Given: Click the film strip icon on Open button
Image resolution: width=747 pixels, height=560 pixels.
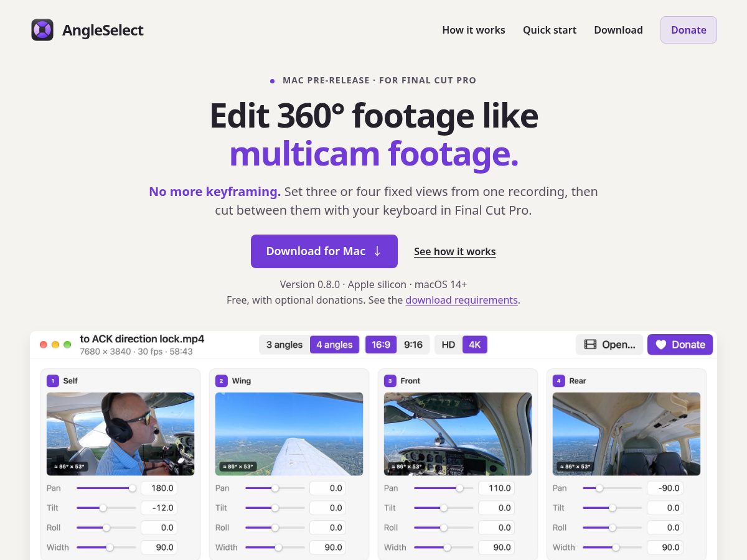Looking at the screenshot, I should (x=590, y=345).
